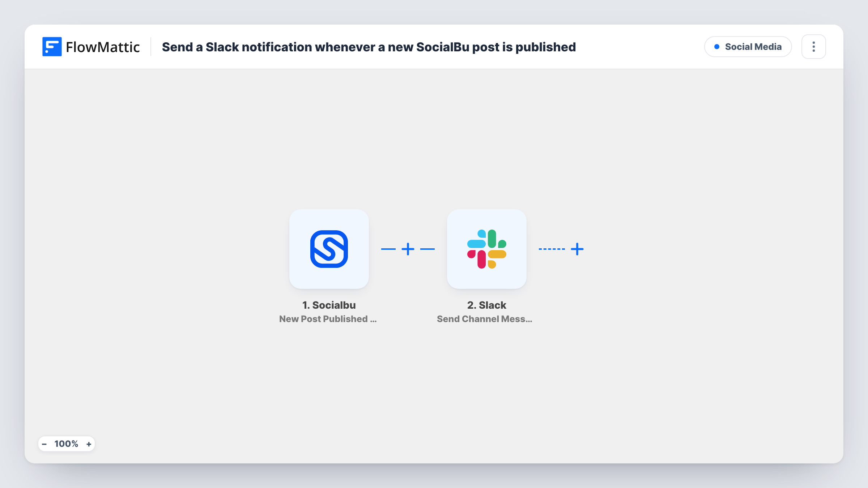Click the workflow title text

369,47
